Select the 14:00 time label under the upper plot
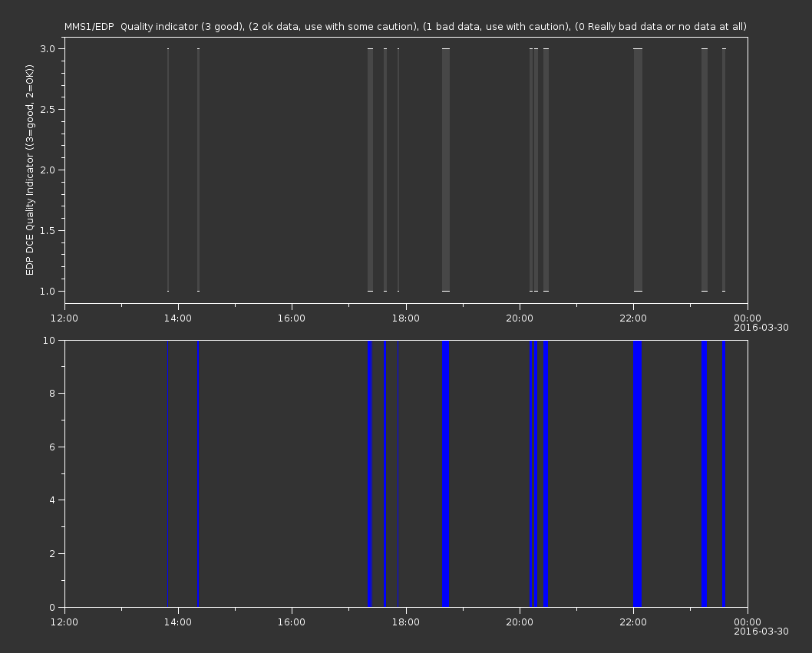The image size is (812, 653). click(178, 318)
